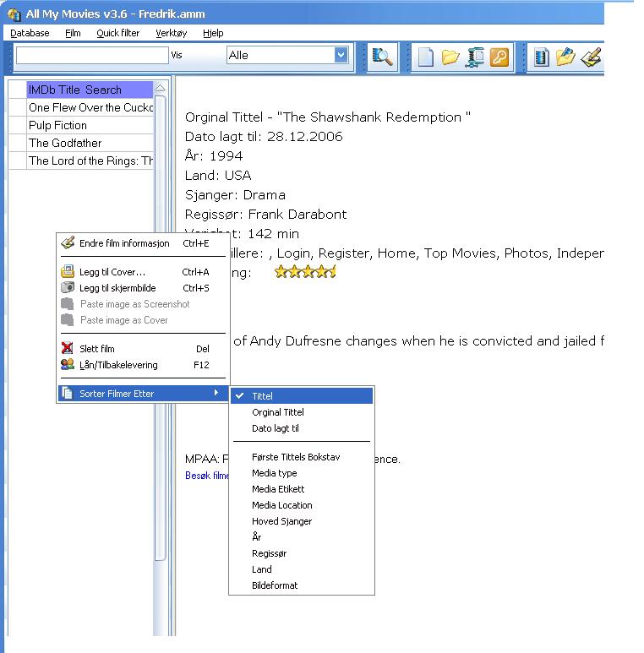Screen dimensions: 644x653
Task: Open the Vis Alle dropdown
Action: point(341,55)
